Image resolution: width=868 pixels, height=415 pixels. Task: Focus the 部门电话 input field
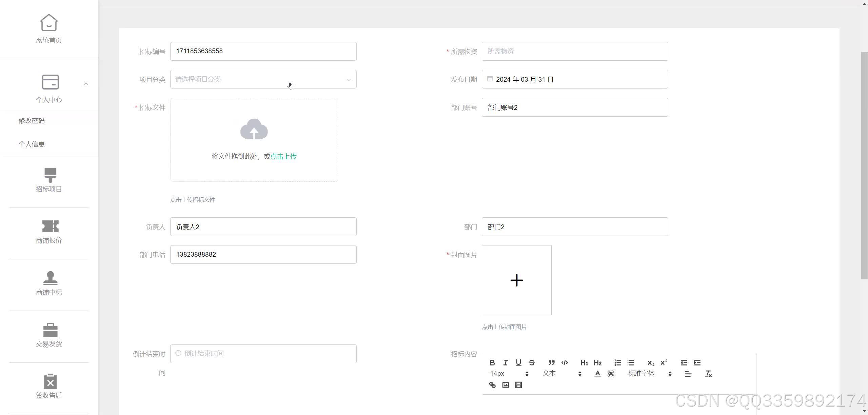point(263,255)
